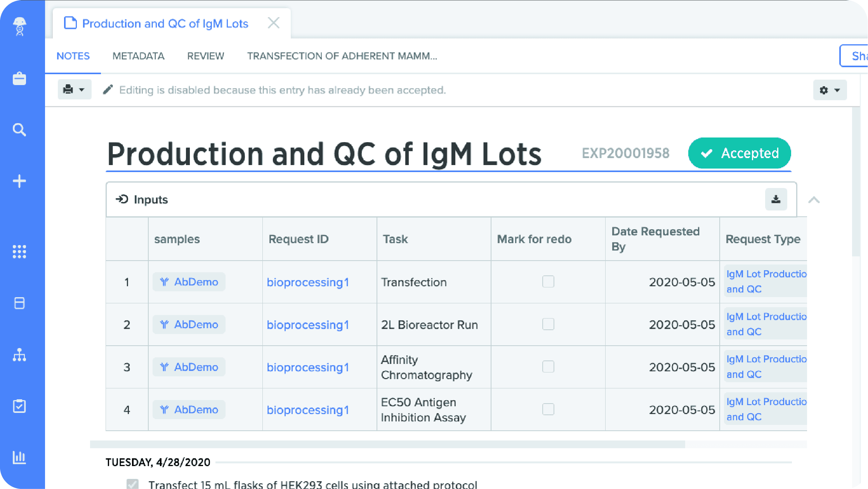Screen dimensions: 868x489
Task: Click the plus create icon
Action: pos(19,181)
